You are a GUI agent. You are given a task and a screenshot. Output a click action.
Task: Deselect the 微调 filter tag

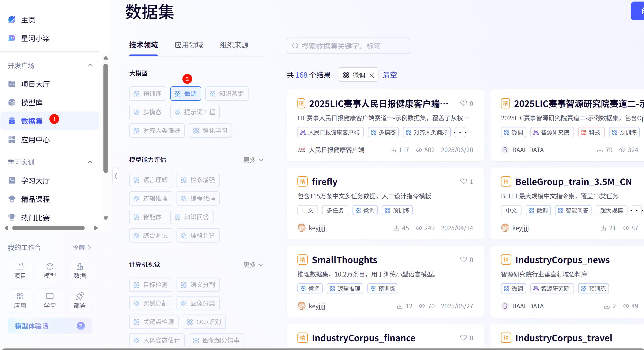click(x=186, y=94)
